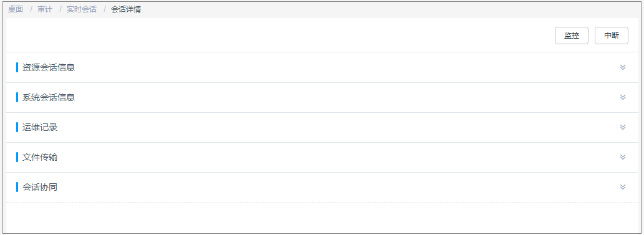The image size is (644, 235).
Task: Click the 监控 button
Action: [x=571, y=36]
